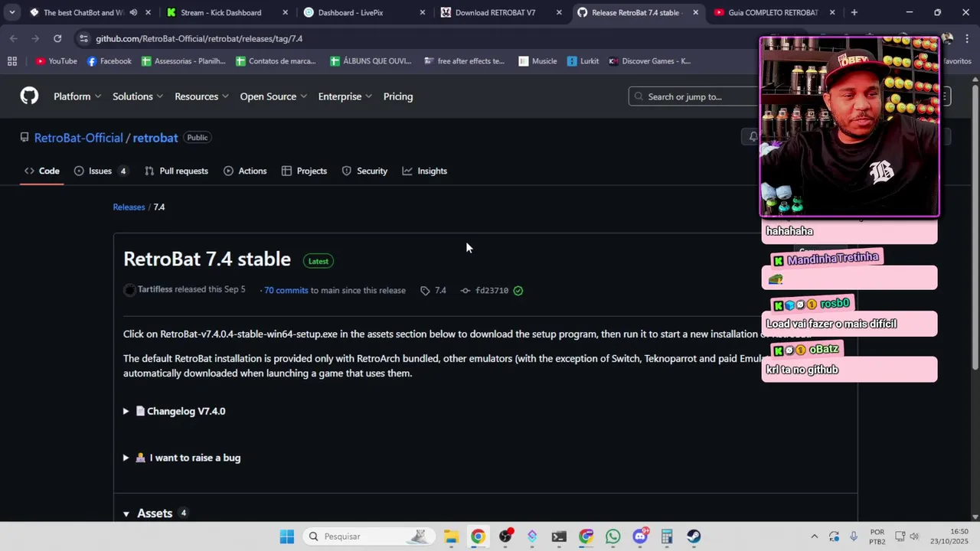Click the Pesquisar taskbar search box
The width and height of the screenshot is (980, 551).
367,536
